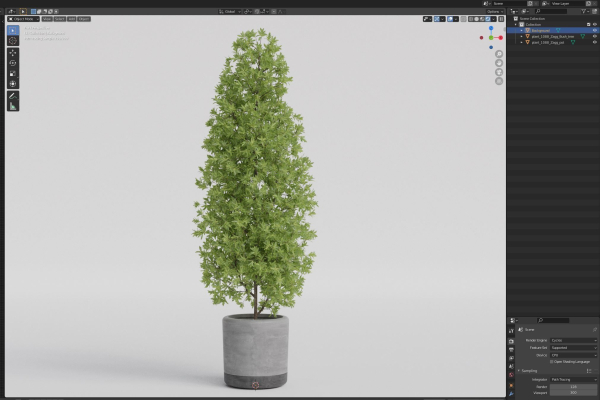Open the Device CPU dropdown
This screenshot has height=400, width=600.
click(573, 355)
